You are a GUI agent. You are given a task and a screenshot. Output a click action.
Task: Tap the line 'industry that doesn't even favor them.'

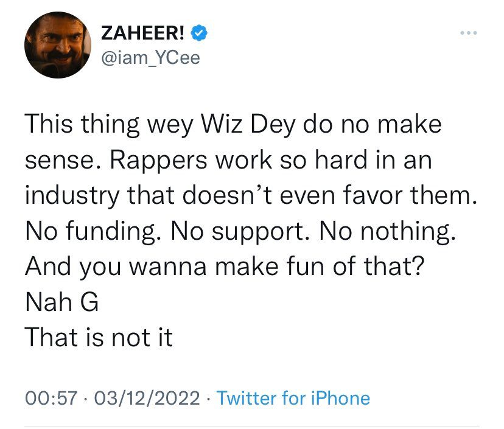(251, 195)
